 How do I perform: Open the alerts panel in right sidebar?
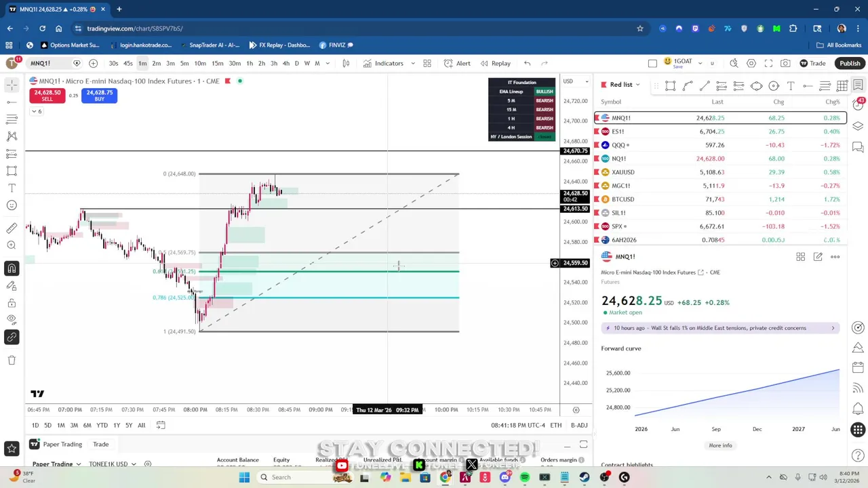858,105
